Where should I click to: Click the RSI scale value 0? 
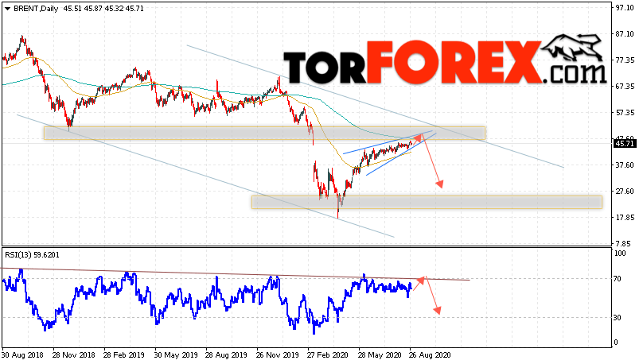click(x=617, y=343)
